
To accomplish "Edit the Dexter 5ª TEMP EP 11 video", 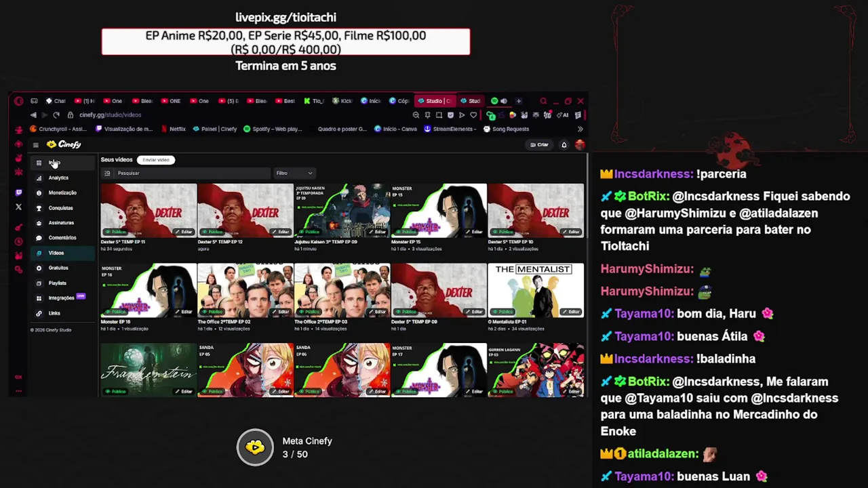I will click(184, 232).
